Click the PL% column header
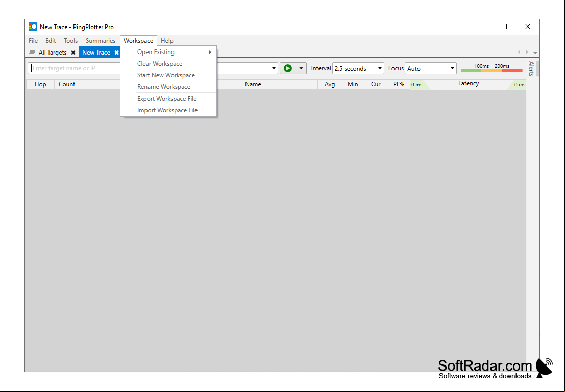The width and height of the screenshot is (565, 392). [399, 84]
